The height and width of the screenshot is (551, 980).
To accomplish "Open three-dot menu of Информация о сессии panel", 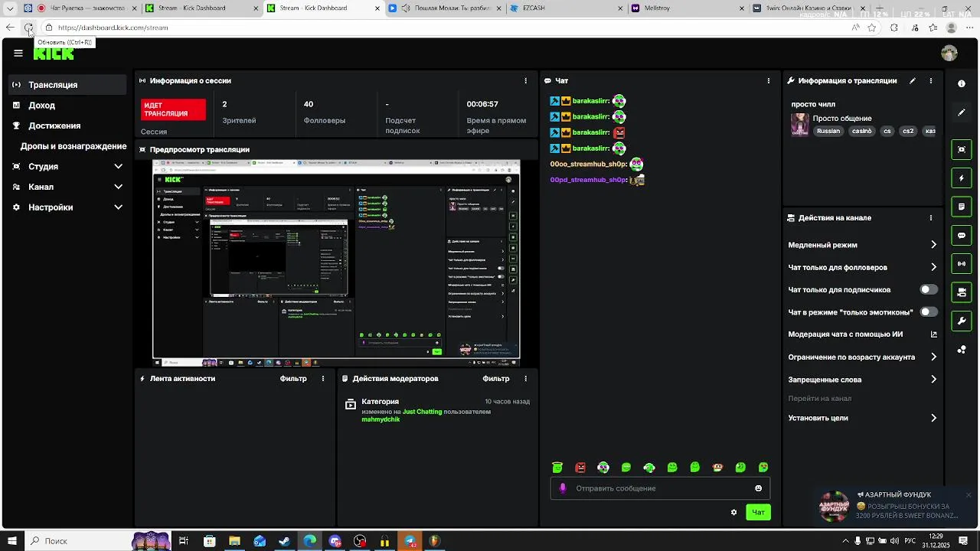I will pos(525,80).
